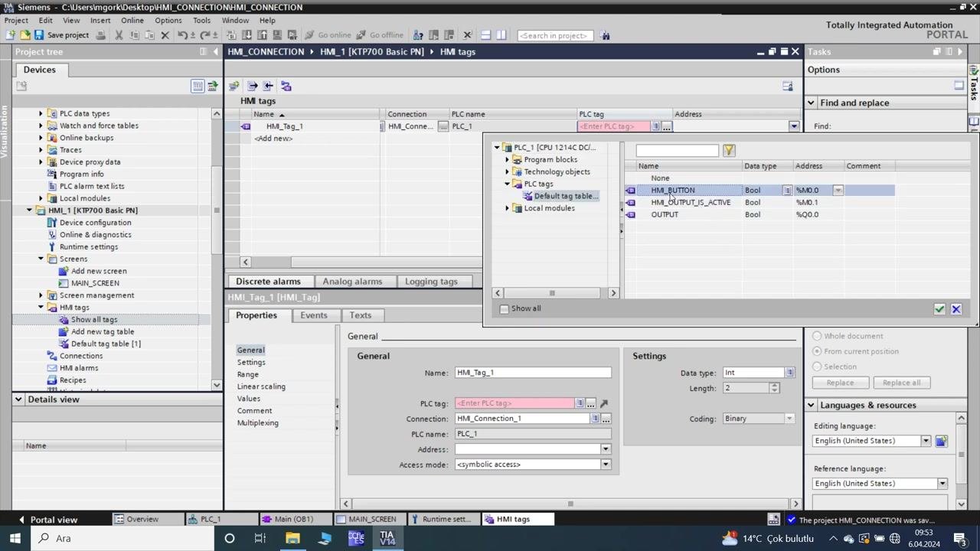Open the Reference language dropdown
980x551 pixels.
coord(942,484)
